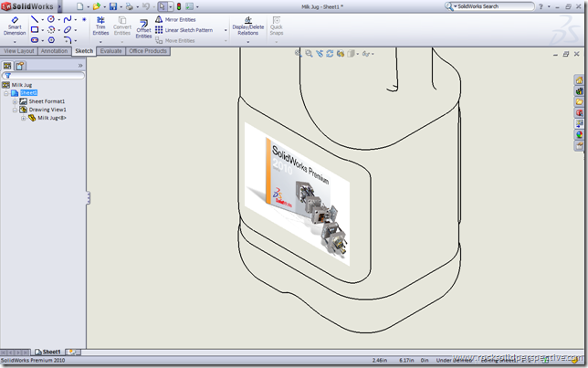Click Linear Sketch Pattern in the ribbon
The height and width of the screenshot is (368, 588).
[184, 30]
